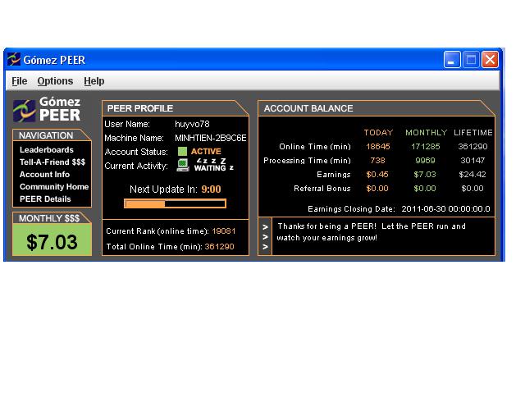The image size is (525, 420).
Task: Click the Thanks for being a PEER message
Action: click(x=372, y=232)
